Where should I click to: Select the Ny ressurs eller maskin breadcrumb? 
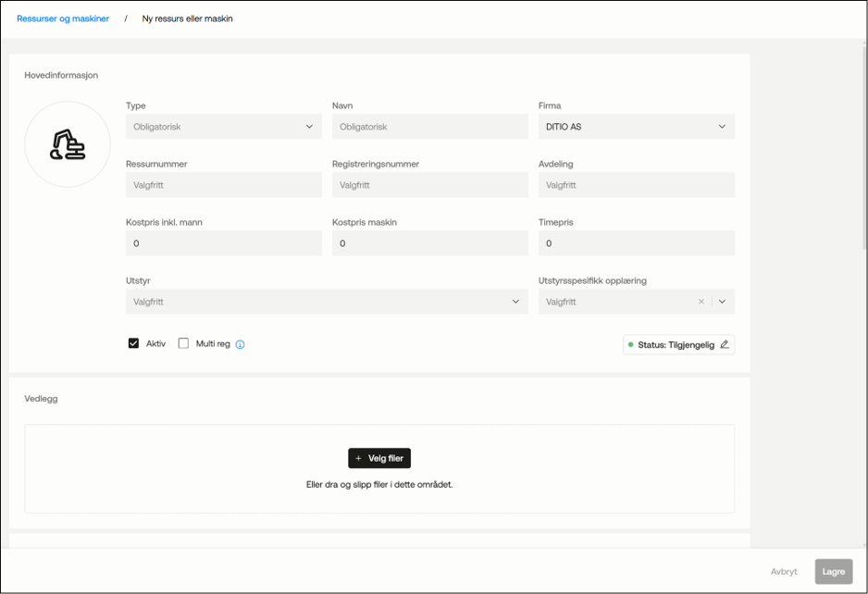coord(187,19)
